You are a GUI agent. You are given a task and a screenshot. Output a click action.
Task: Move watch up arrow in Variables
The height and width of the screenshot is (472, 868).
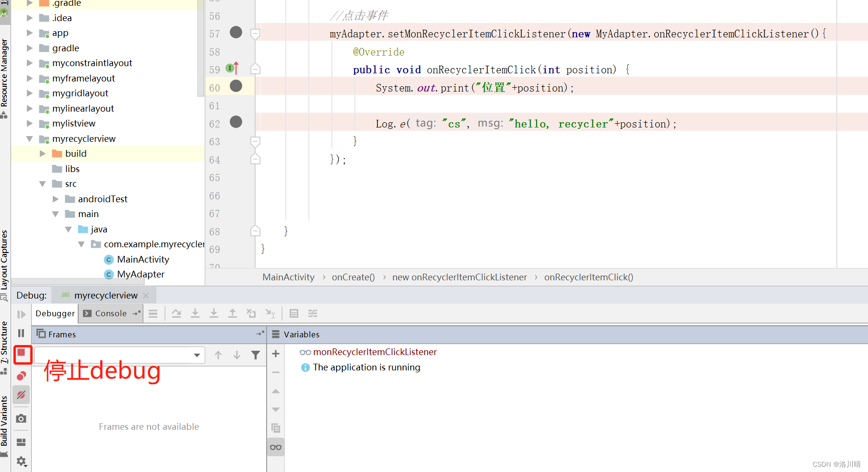click(x=276, y=391)
